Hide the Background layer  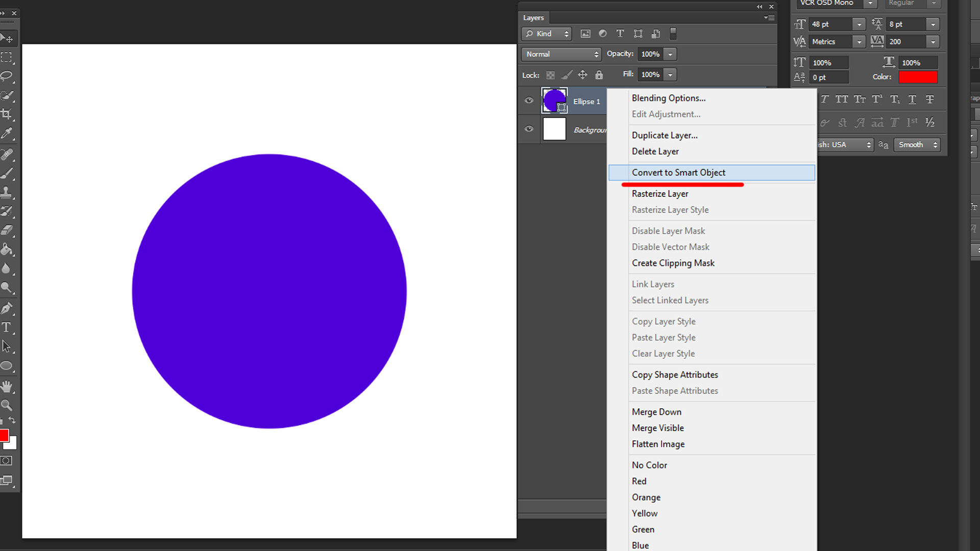(529, 129)
